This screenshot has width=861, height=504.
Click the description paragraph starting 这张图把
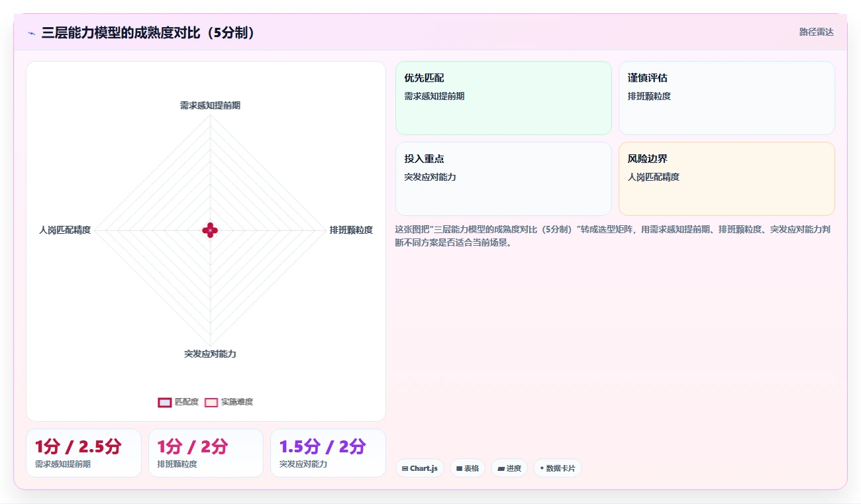[x=613, y=236]
